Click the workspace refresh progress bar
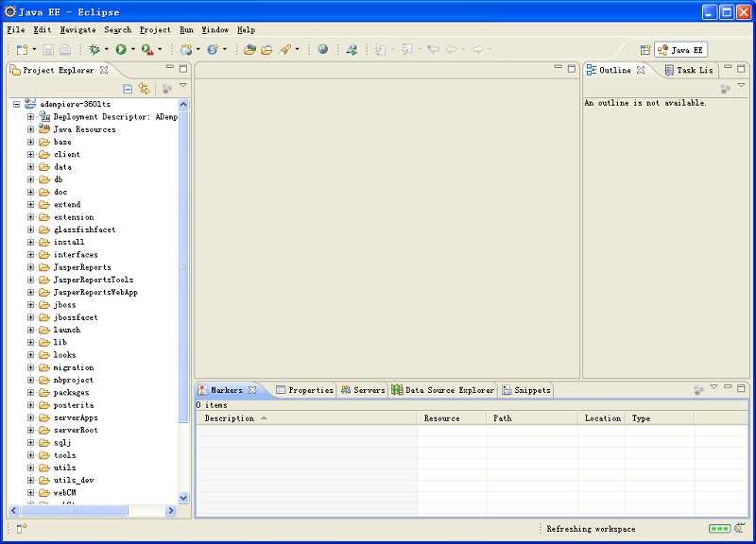The height and width of the screenshot is (544, 756). pyautogui.click(x=719, y=529)
